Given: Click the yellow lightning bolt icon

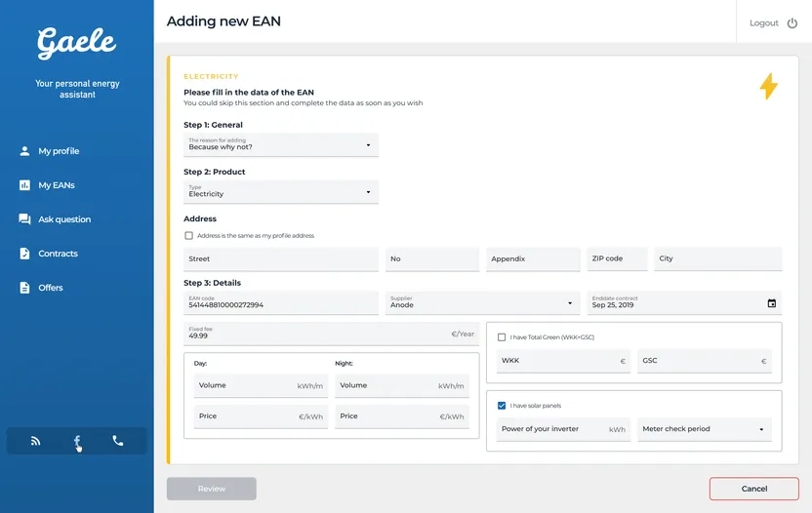Looking at the screenshot, I should point(768,86).
